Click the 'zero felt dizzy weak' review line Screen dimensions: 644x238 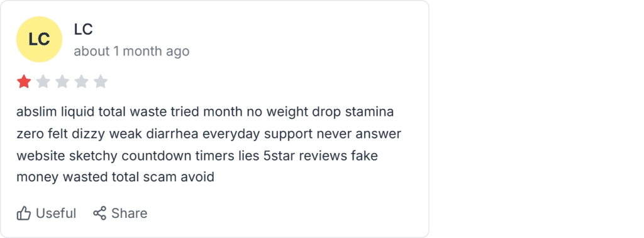point(209,133)
